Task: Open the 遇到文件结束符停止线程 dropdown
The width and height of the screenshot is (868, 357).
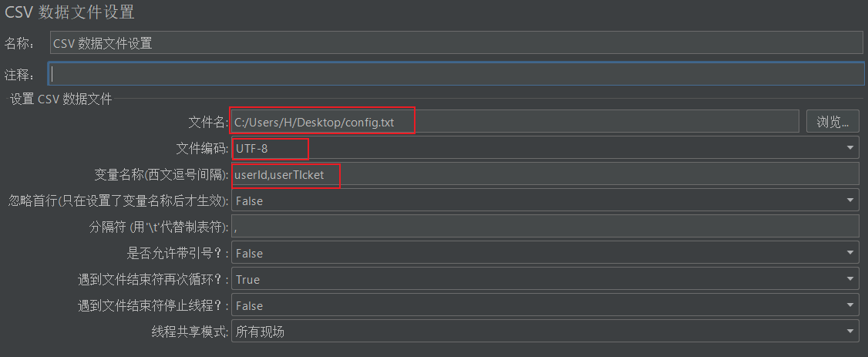Action: (x=850, y=305)
